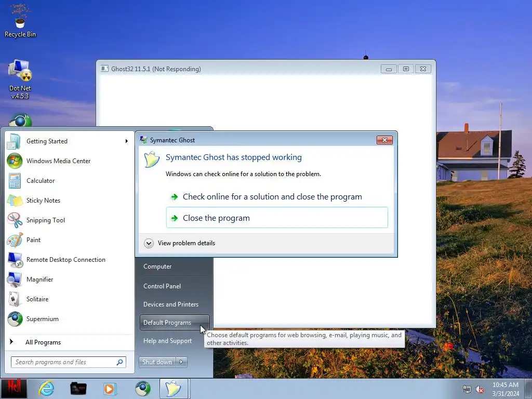The height and width of the screenshot is (399, 532).
Task: Click the Magnifier label
Action: (39, 280)
